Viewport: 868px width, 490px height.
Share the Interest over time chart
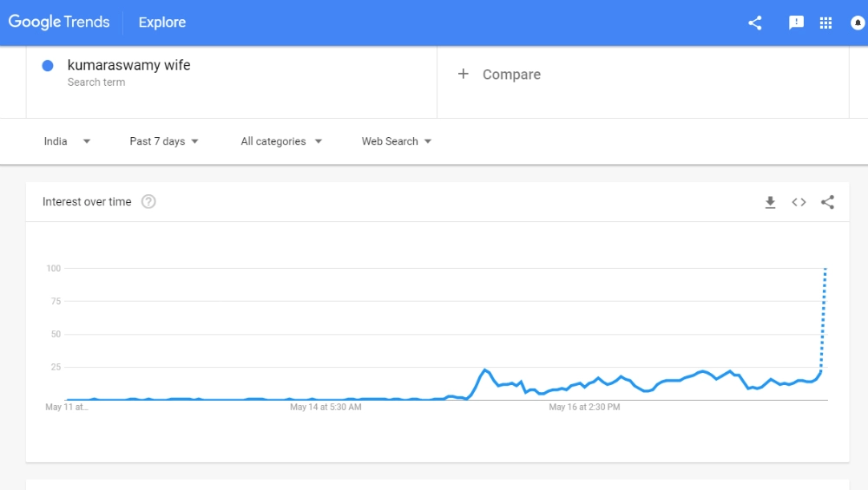click(827, 202)
